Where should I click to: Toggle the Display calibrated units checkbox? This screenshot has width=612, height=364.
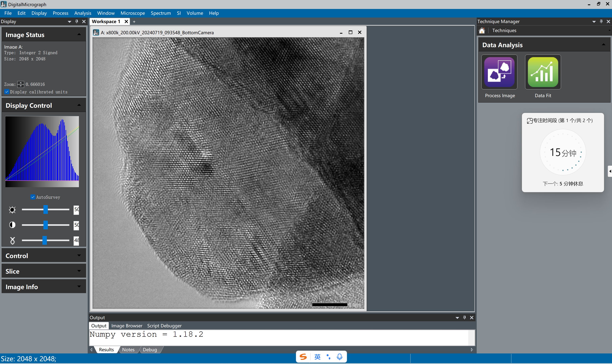[7, 91]
